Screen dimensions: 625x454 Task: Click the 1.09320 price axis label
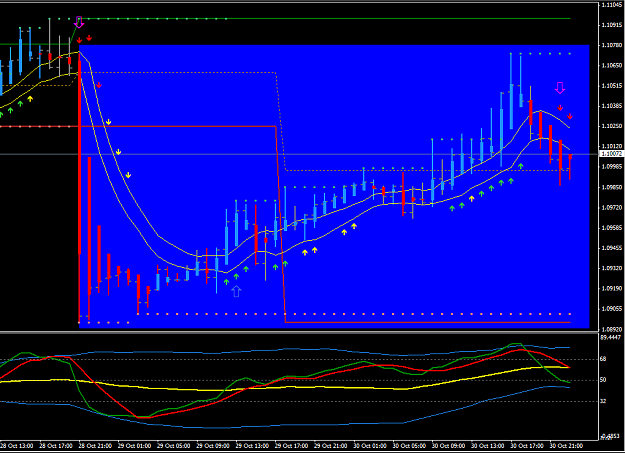click(x=612, y=268)
